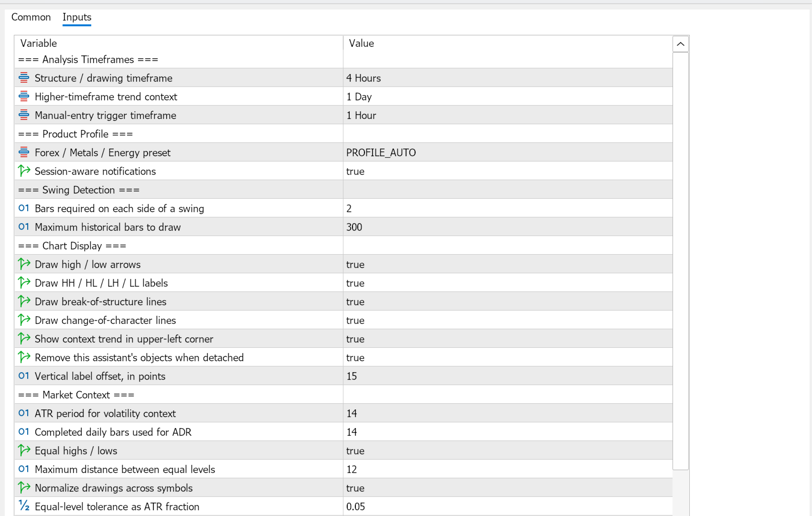
Task: Click the Value column header
Action: (507, 43)
